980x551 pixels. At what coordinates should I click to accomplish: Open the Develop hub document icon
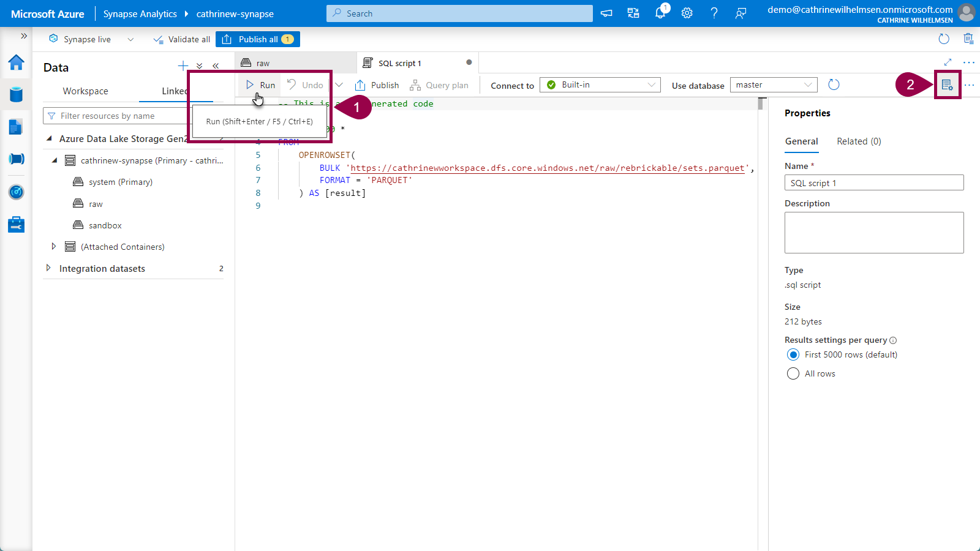[17, 127]
